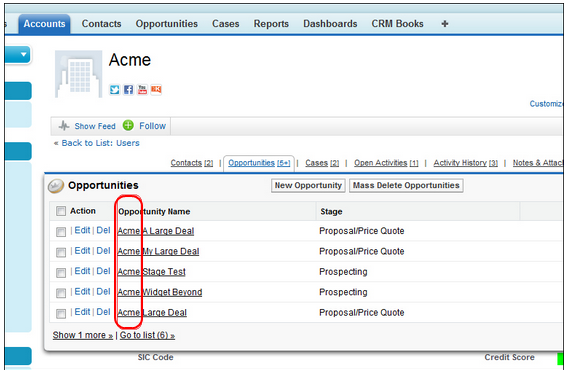Click Proposal/Price Quote in A Large Deal row
The width and height of the screenshot is (569, 370).
362,231
